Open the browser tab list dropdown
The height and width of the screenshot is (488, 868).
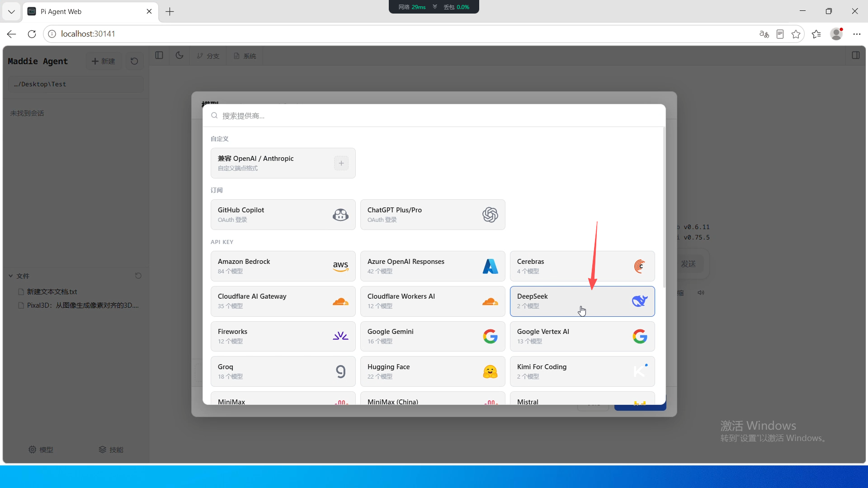click(11, 12)
